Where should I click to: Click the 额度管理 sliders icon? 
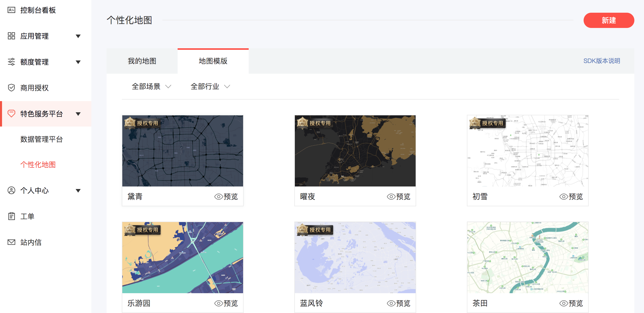[11, 62]
